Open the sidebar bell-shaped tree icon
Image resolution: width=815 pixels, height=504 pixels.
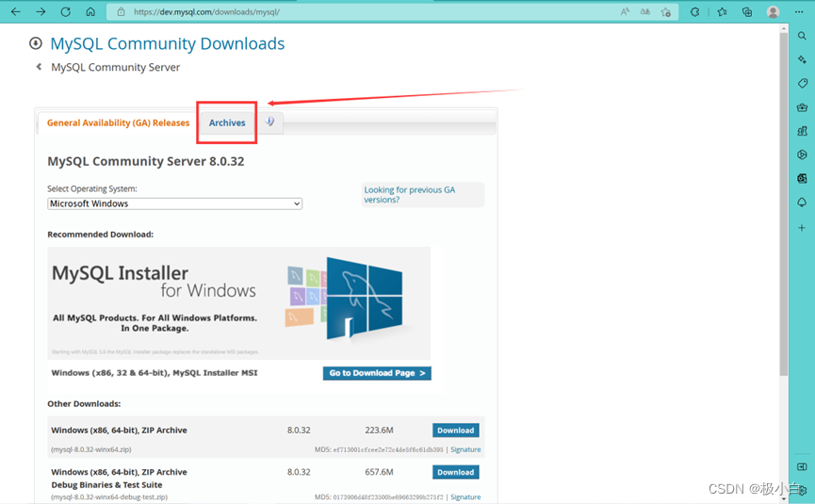(x=802, y=203)
